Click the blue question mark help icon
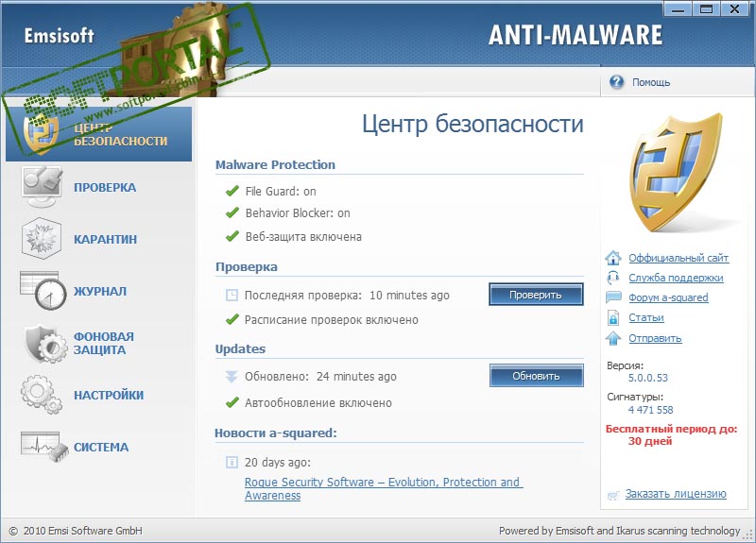Viewport: 756px width, 543px height. pos(616,82)
